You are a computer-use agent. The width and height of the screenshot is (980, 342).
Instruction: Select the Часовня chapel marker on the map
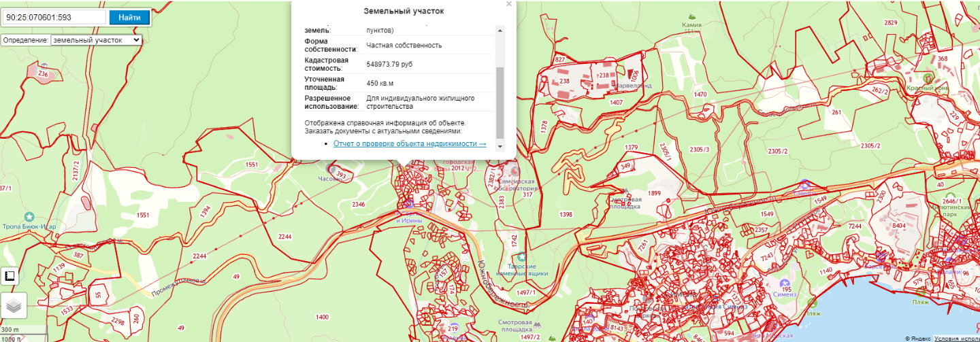pos(331,169)
